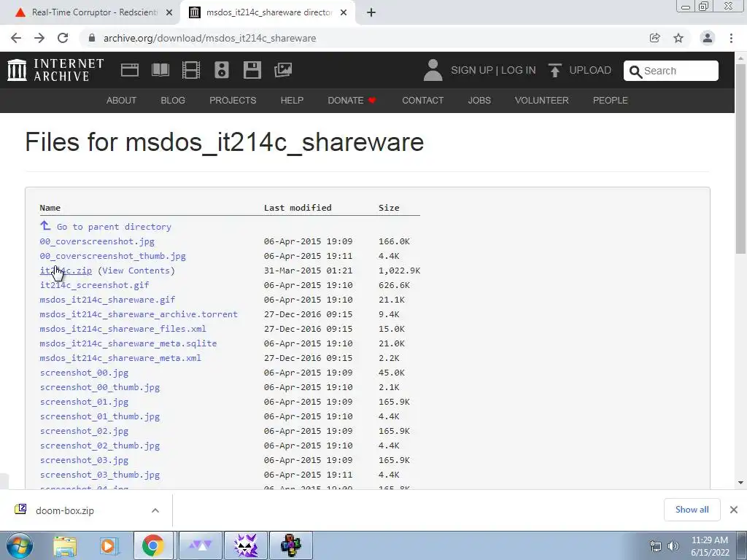Open the VOLUNTEER menu item

click(542, 101)
